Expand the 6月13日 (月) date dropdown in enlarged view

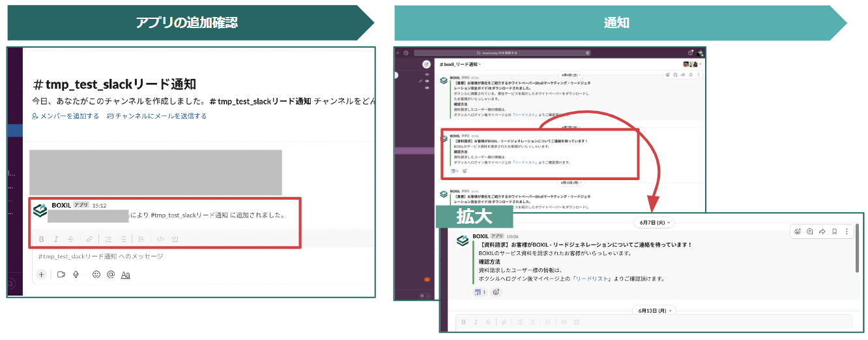[x=655, y=310]
